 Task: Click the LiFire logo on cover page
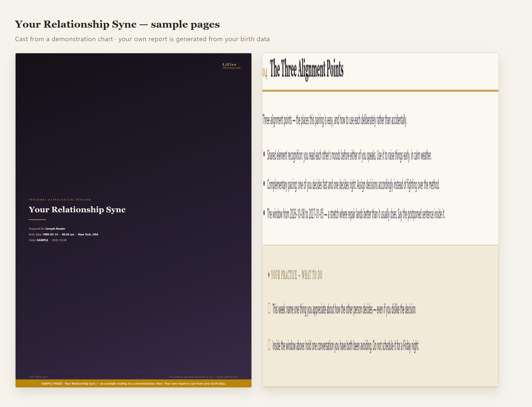pyautogui.click(x=231, y=66)
